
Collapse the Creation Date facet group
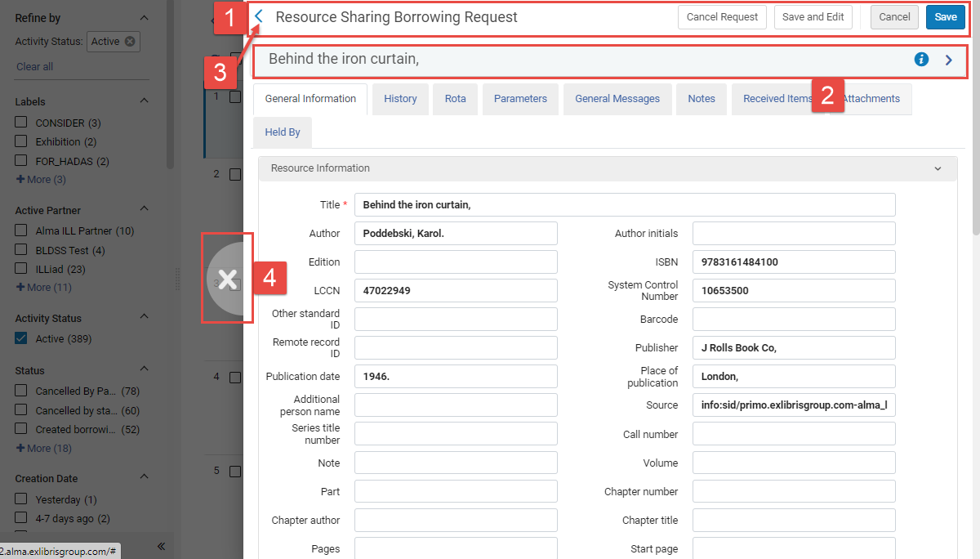[144, 478]
